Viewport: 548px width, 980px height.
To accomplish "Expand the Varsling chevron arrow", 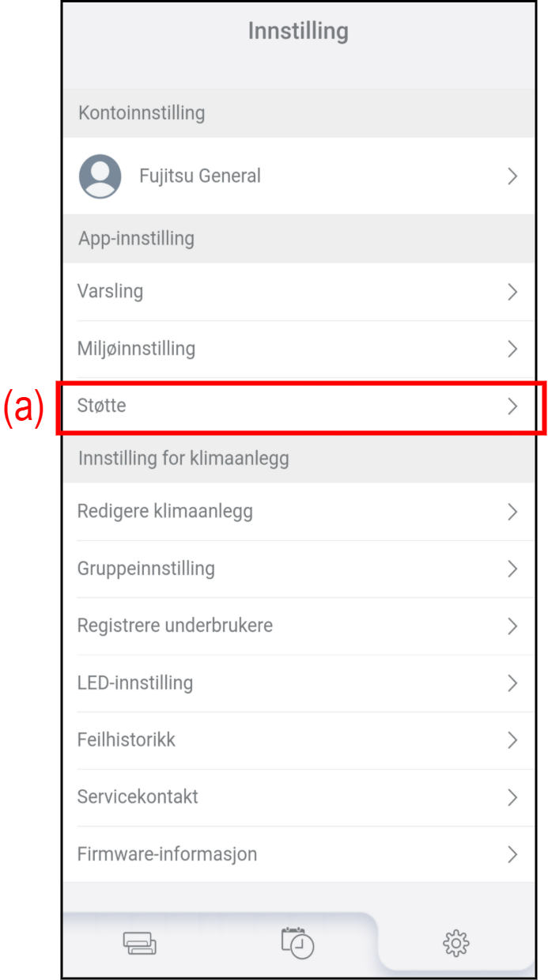I will click(512, 292).
